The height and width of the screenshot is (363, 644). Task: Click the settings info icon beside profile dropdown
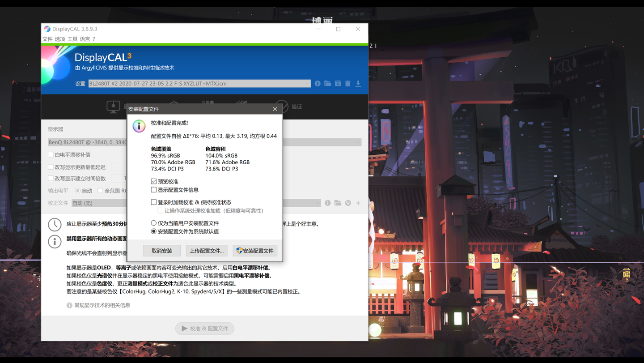point(318,84)
